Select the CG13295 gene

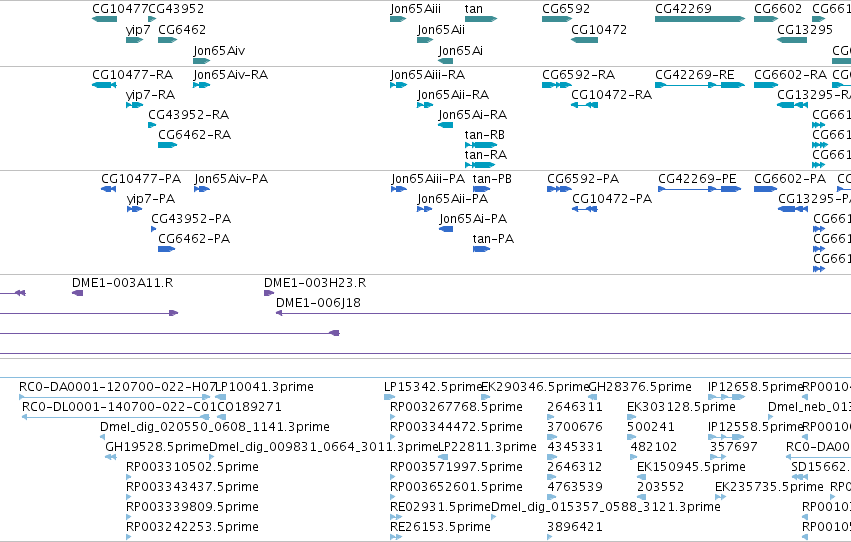coord(792,40)
